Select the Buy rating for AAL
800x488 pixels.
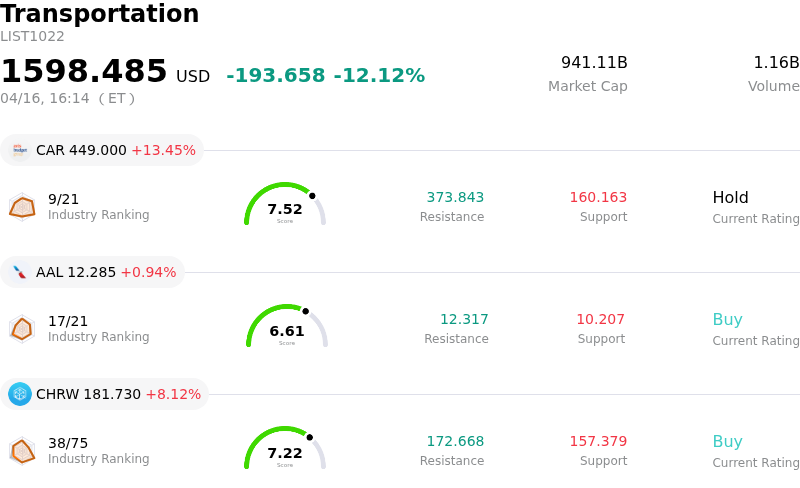[727, 320]
